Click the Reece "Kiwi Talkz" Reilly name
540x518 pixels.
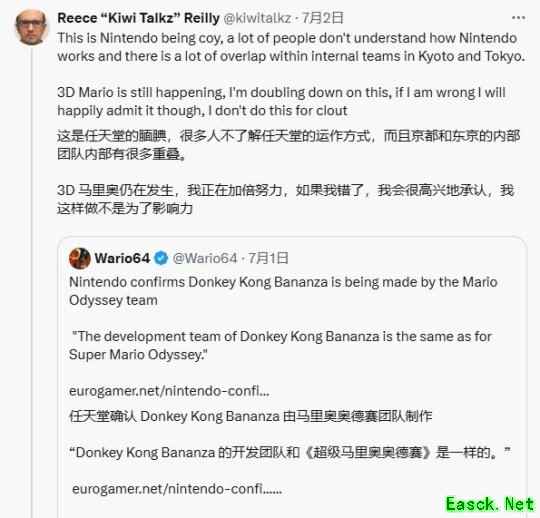coord(138,18)
